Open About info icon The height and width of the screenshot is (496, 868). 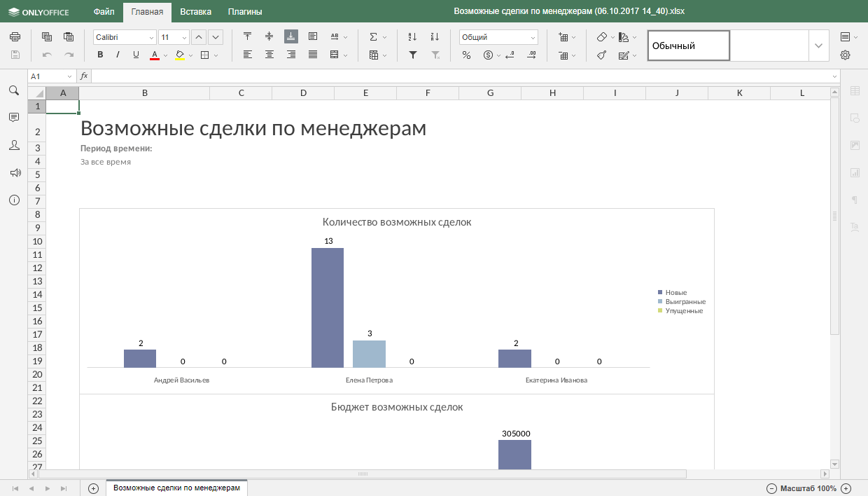(14, 200)
